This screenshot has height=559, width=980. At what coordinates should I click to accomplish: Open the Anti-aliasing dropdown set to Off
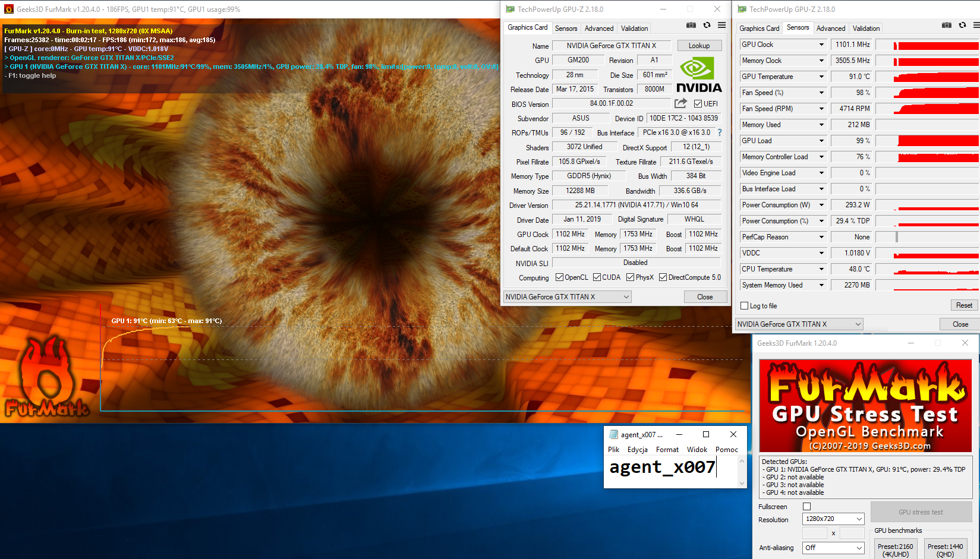tap(833, 548)
